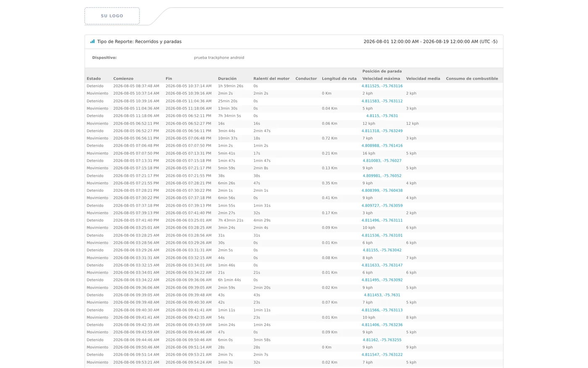The height and width of the screenshot is (368, 588).
Task: Open stop coordinates 4.809981, -75.76052
Action: [x=382, y=176]
